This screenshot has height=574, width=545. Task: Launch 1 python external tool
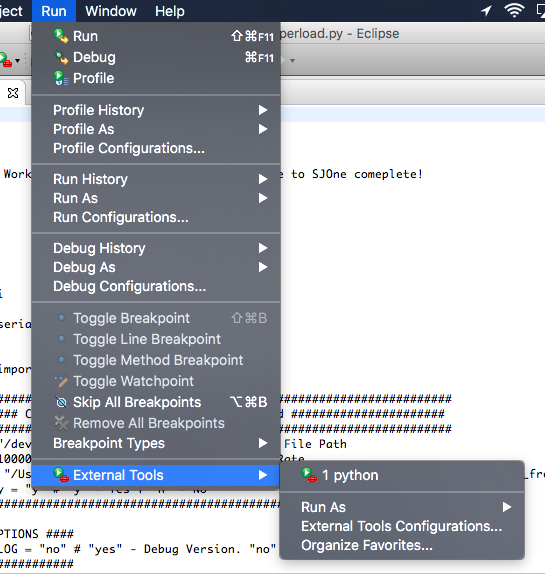pyautogui.click(x=402, y=475)
